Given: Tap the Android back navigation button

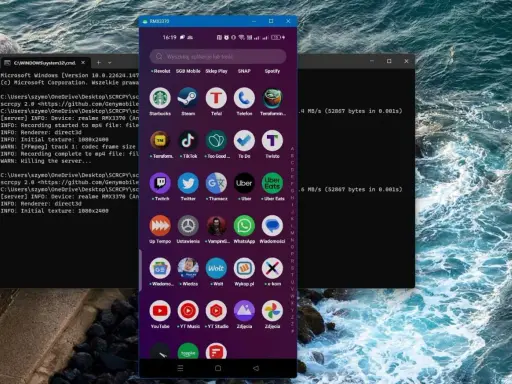Looking at the screenshot, I should click(x=256, y=368).
